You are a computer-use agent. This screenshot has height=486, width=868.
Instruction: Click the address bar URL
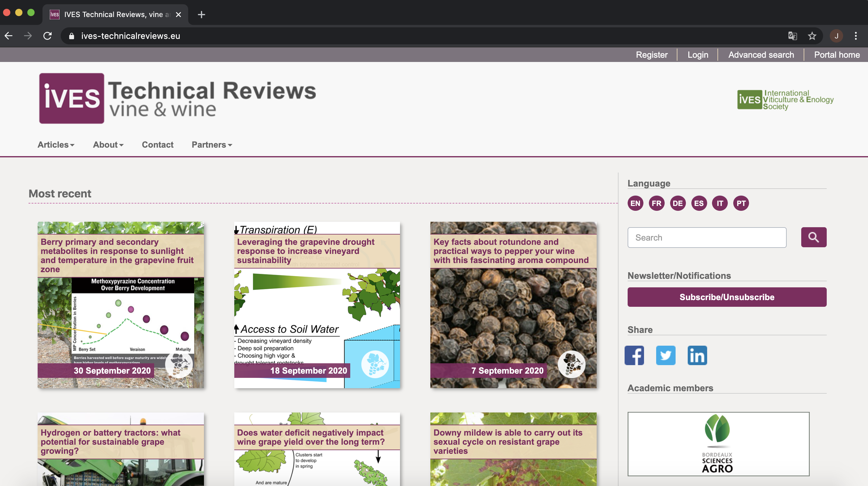pyautogui.click(x=131, y=36)
